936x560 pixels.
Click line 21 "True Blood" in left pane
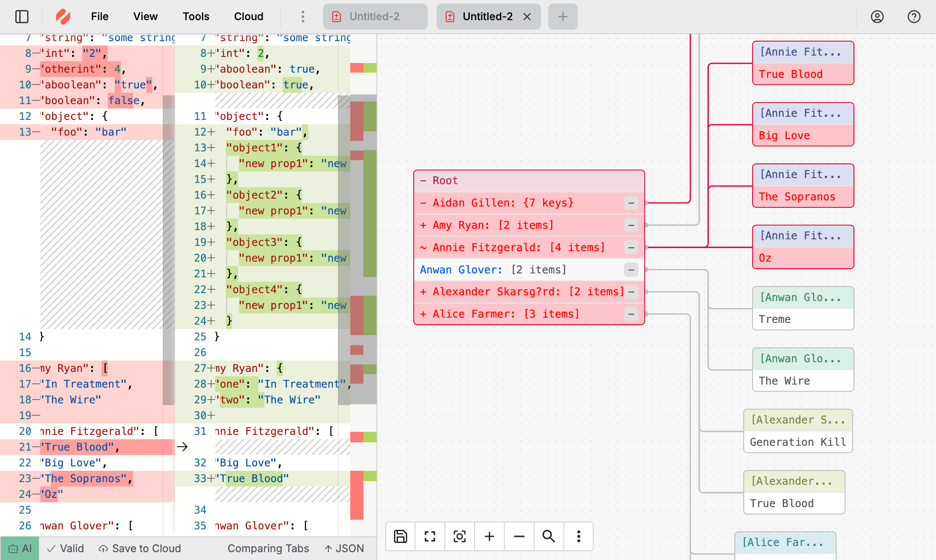point(88,447)
